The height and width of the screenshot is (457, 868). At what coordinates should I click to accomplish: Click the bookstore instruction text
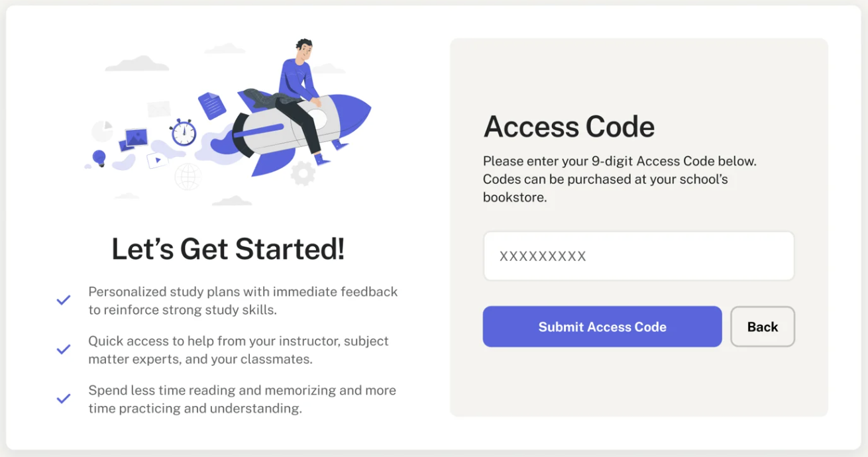[x=621, y=179]
